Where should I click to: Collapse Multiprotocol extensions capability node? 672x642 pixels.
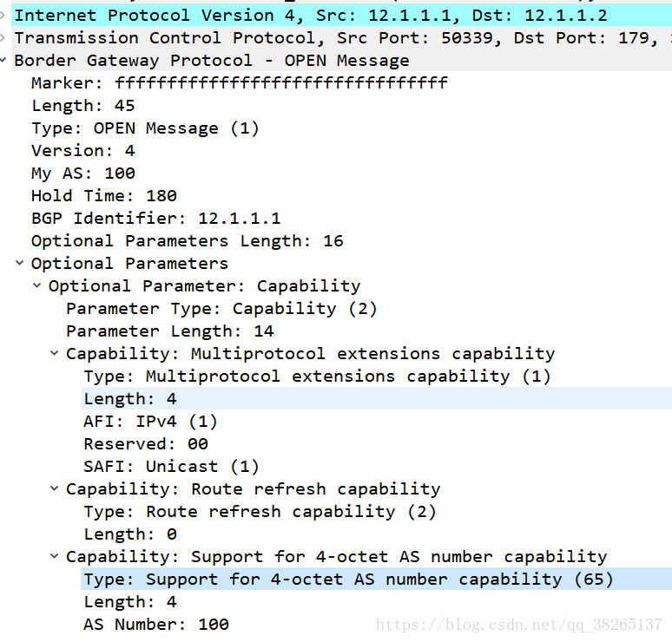(x=55, y=354)
